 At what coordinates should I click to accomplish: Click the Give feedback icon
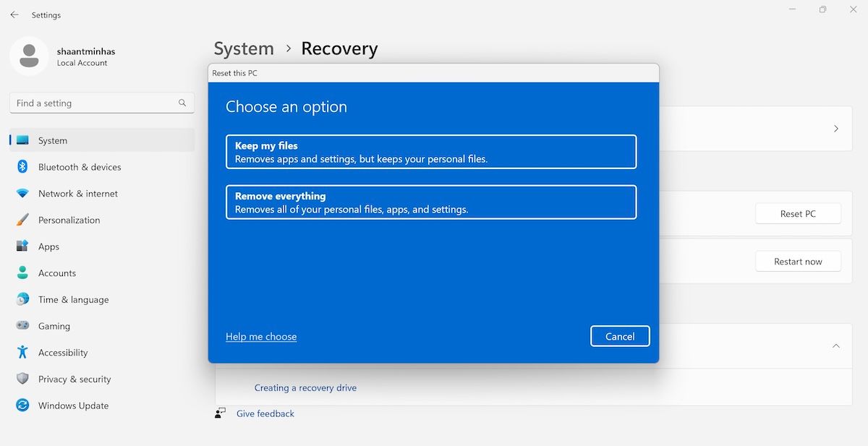click(x=220, y=413)
